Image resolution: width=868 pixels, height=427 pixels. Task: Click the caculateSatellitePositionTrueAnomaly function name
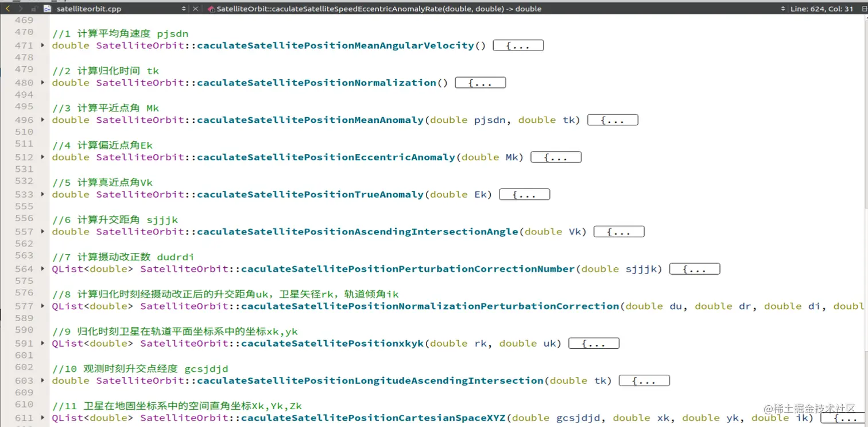tap(311, 195)
